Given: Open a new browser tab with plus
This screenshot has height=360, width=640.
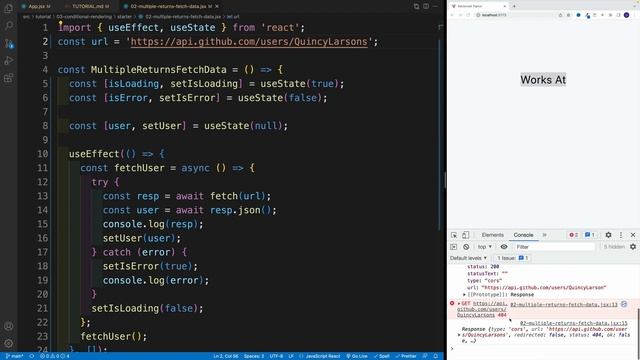Looking at the screenshot, I should pyautogui.click(x=514, y=6).
